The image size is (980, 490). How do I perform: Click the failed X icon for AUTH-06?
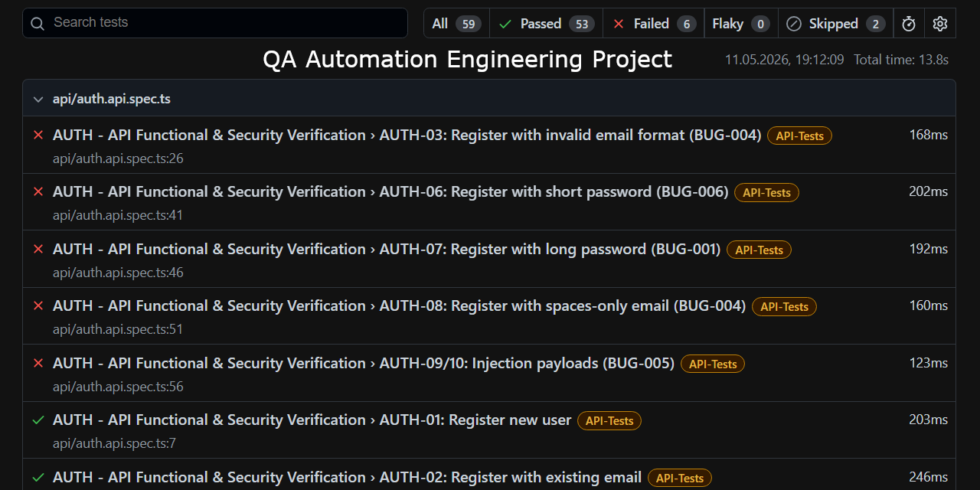pos(38,192)
